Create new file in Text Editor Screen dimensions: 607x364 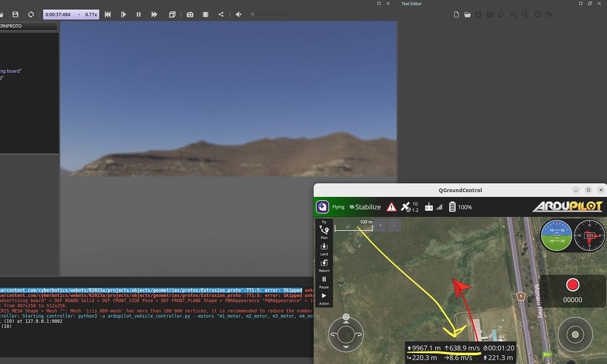[456, 15]
